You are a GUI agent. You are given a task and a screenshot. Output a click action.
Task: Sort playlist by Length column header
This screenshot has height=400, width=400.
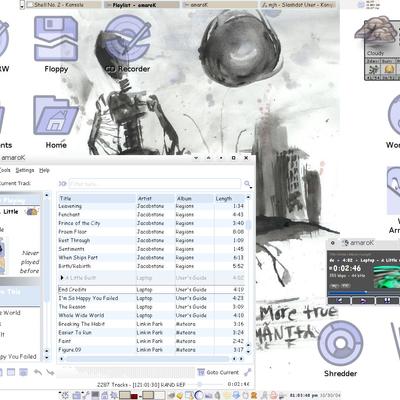229,198
